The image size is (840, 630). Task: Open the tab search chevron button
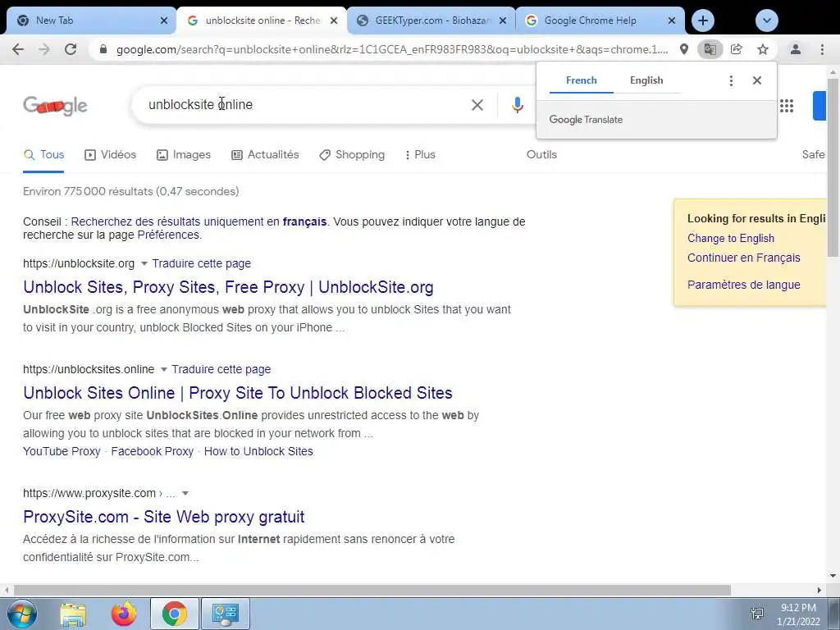[767, 21]
